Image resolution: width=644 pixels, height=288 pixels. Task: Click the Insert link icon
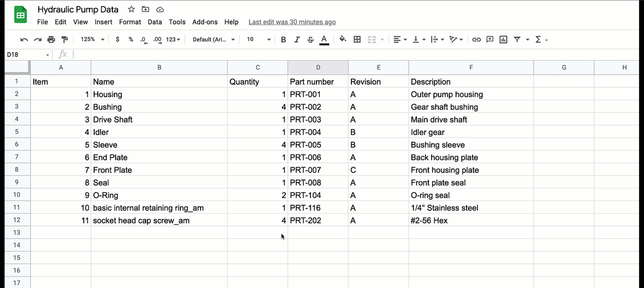tap(477, 39)
